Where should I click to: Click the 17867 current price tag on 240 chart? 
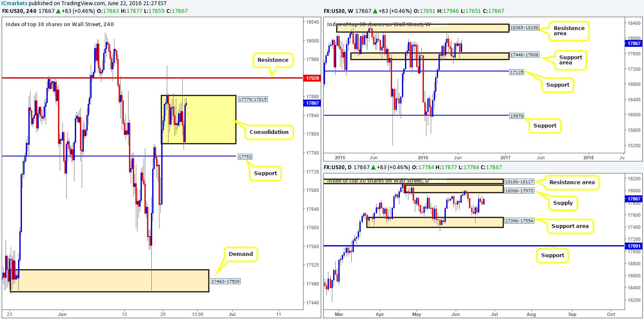(x=313, y=103)
